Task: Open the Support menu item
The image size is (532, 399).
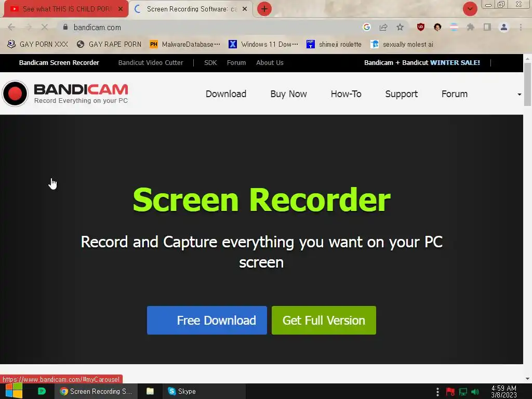Action: [x=402, y=94]
